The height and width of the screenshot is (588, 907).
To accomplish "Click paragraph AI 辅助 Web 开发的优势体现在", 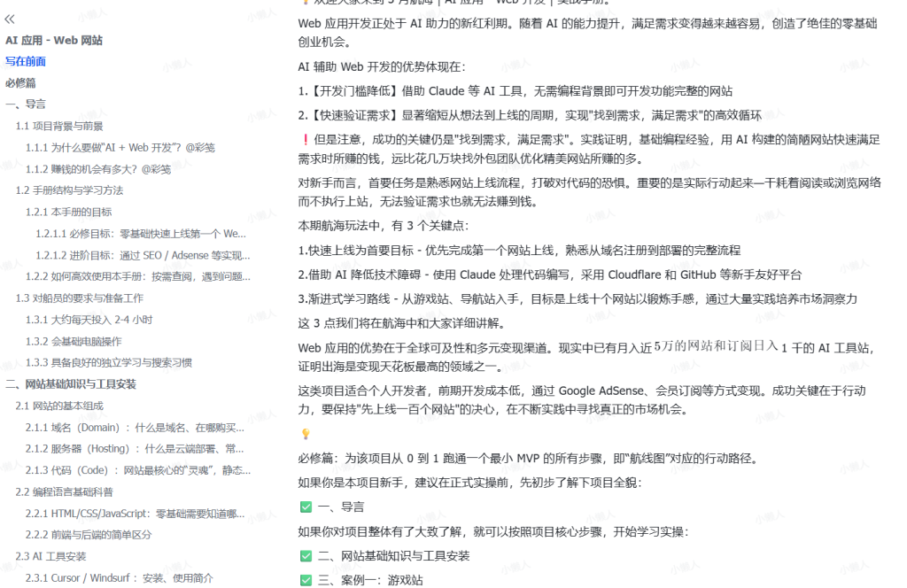I will [x=382, y=67].
